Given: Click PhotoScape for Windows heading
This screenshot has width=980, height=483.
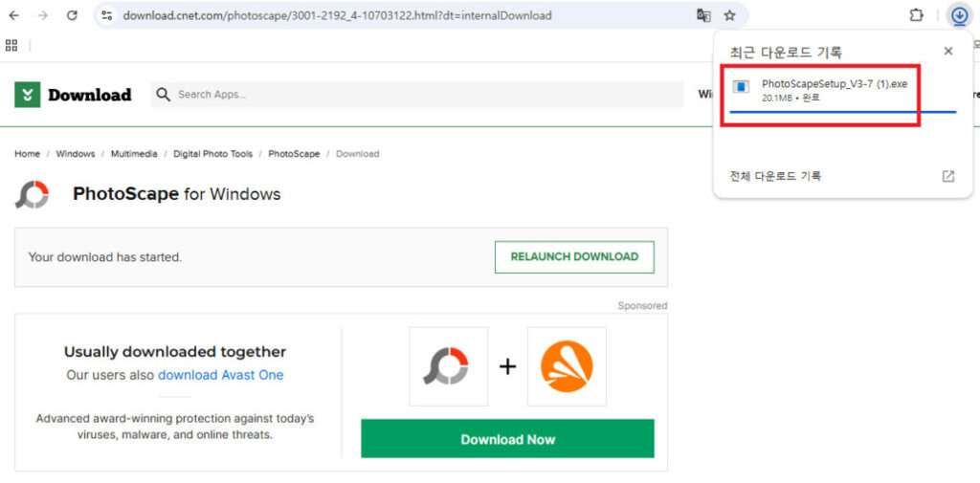Looking at the screenshot, I should point(177,194).
